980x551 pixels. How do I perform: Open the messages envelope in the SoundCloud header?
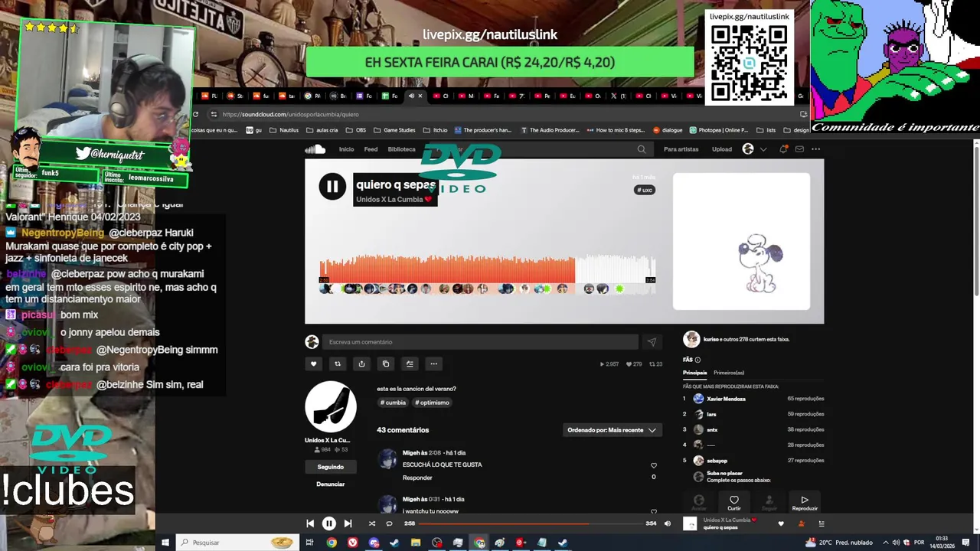pos(799,149)
